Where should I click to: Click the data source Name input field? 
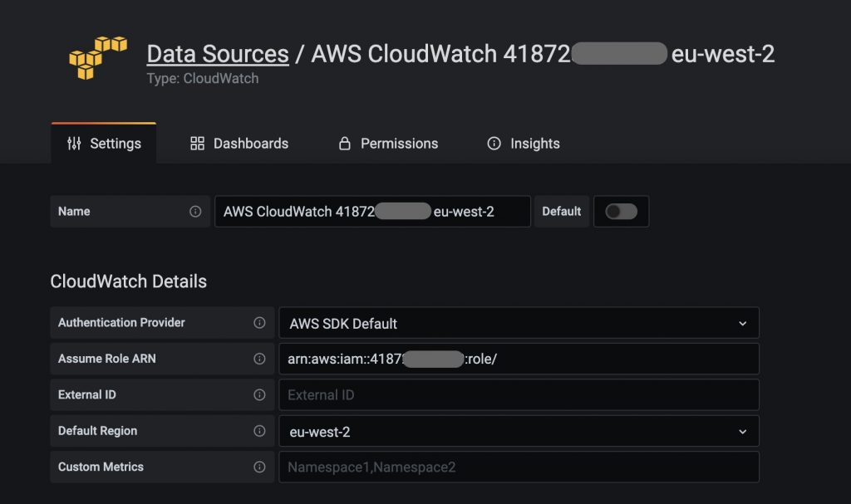click(x=373, y=212)
